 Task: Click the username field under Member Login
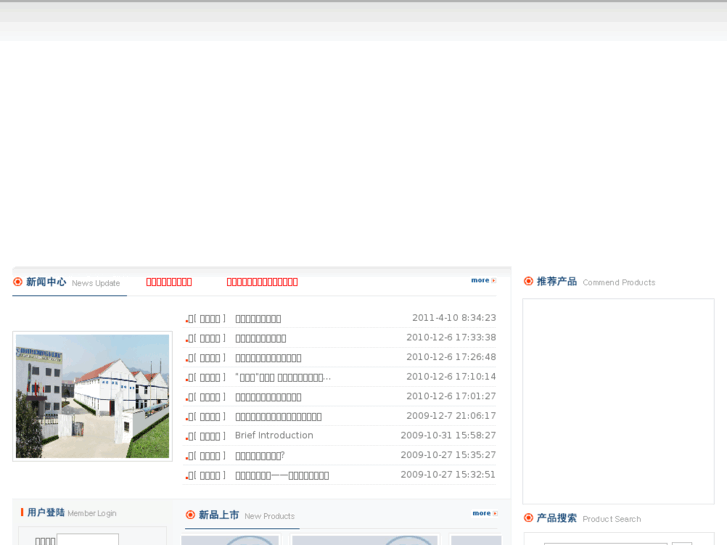[88, 540]
